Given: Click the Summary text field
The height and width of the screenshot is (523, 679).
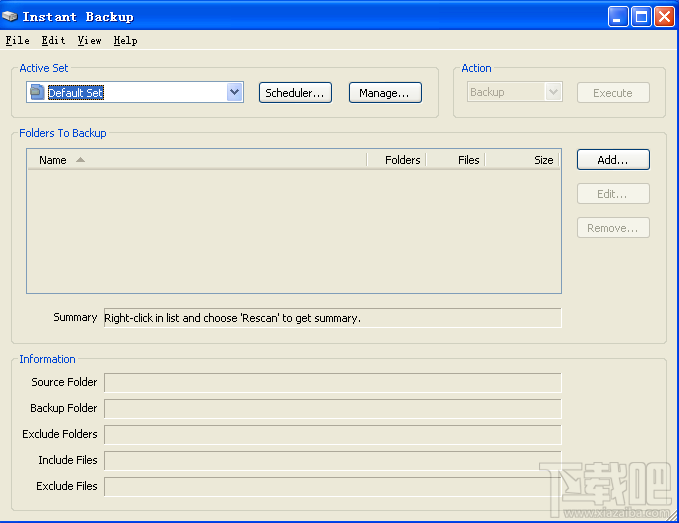Looking at the screenshot, I should (x=333, y=318).
